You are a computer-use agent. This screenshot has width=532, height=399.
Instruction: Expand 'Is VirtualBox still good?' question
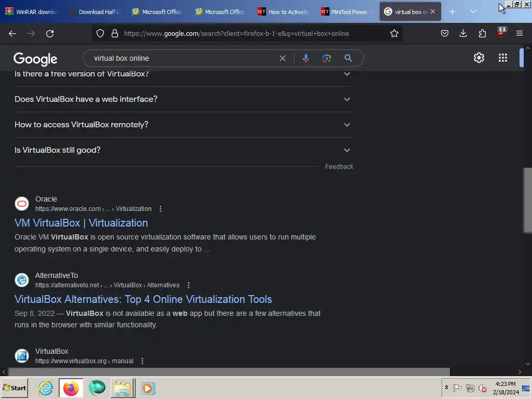coord(183,150)
